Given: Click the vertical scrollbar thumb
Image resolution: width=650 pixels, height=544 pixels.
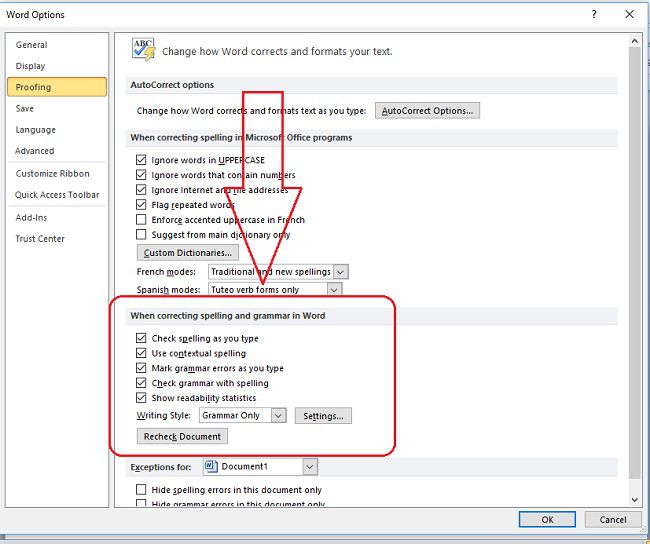Looking at the screenshot, I should click(x=635, y=262).
